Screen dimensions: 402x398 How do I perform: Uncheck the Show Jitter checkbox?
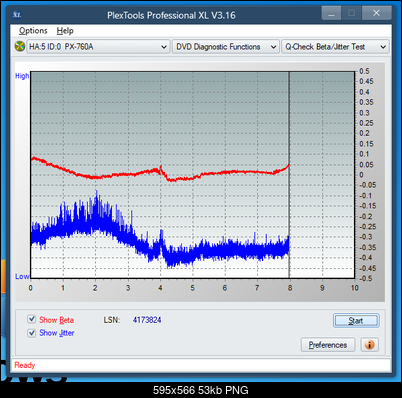[x=31, y=333]
